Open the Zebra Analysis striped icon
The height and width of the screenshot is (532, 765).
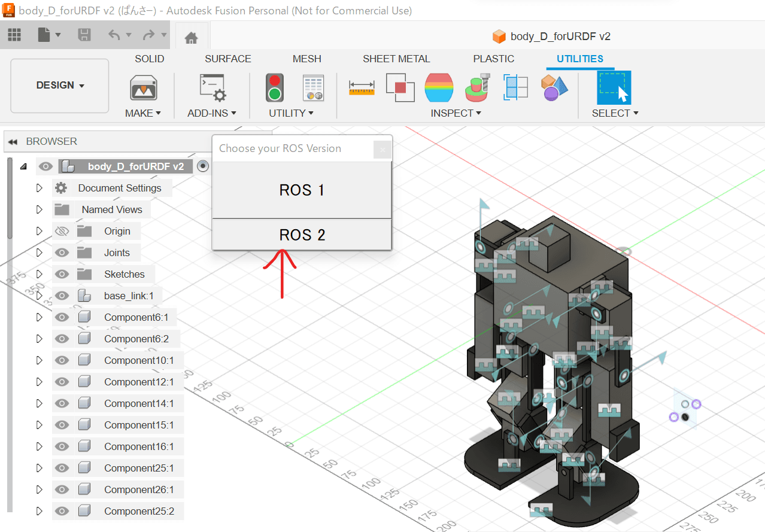pyautogui.click(x=439, y=88)
